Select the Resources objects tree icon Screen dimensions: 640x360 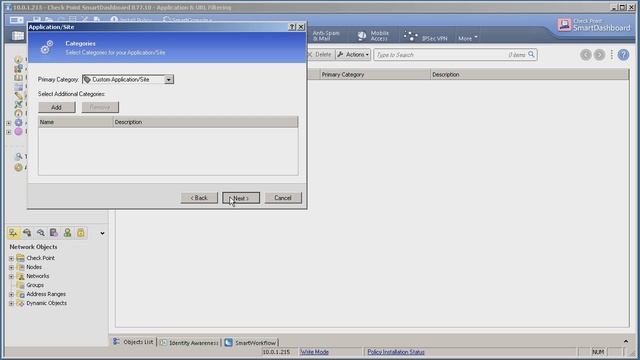coord(40,233)
